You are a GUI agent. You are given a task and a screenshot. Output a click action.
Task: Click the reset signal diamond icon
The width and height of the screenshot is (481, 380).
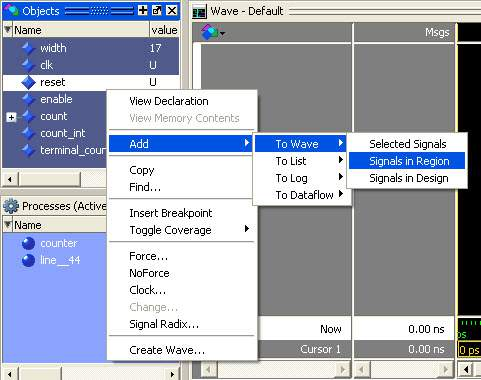[x=29, y=82]
